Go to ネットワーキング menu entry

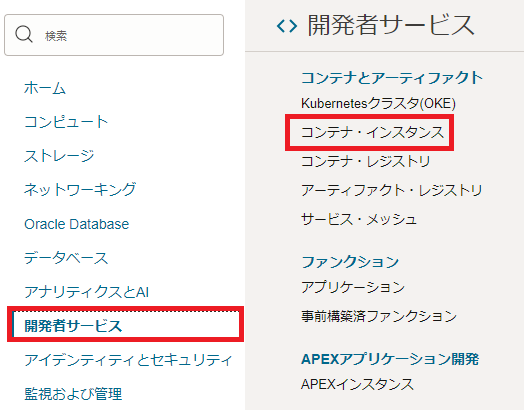pyautogui.click(x=80, y=189)
